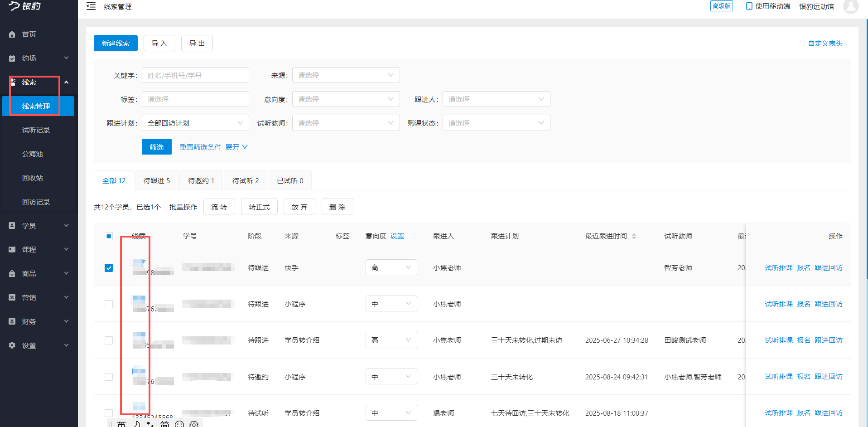Click the hamburger collapse icon beside 线索管理

(x=91, y=6)
